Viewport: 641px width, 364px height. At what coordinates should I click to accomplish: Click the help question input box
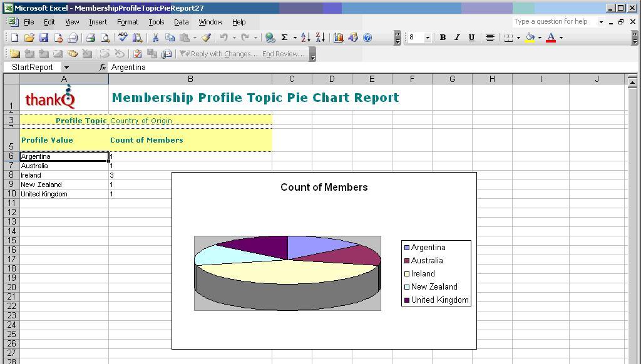[x=554, y=22]
